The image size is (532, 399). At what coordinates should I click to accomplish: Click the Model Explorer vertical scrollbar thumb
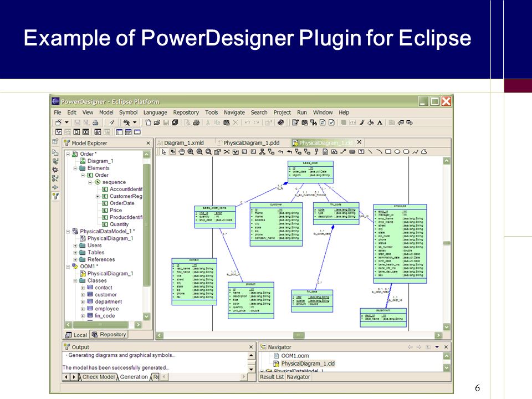(x=146, y=224)
